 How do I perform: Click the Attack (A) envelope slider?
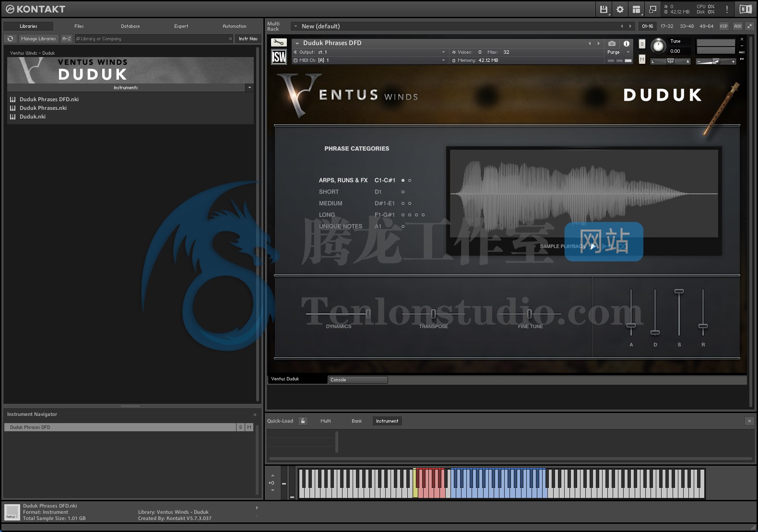click(631, 326)
